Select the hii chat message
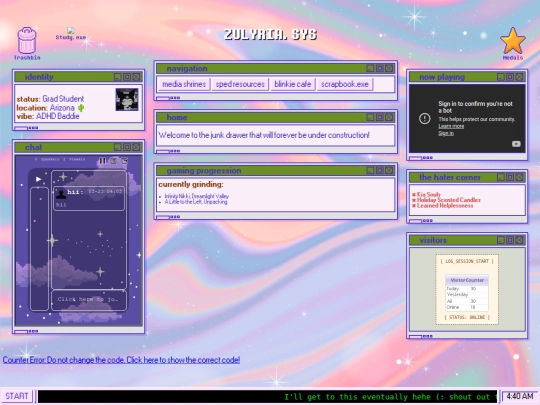 pos(89,198)
